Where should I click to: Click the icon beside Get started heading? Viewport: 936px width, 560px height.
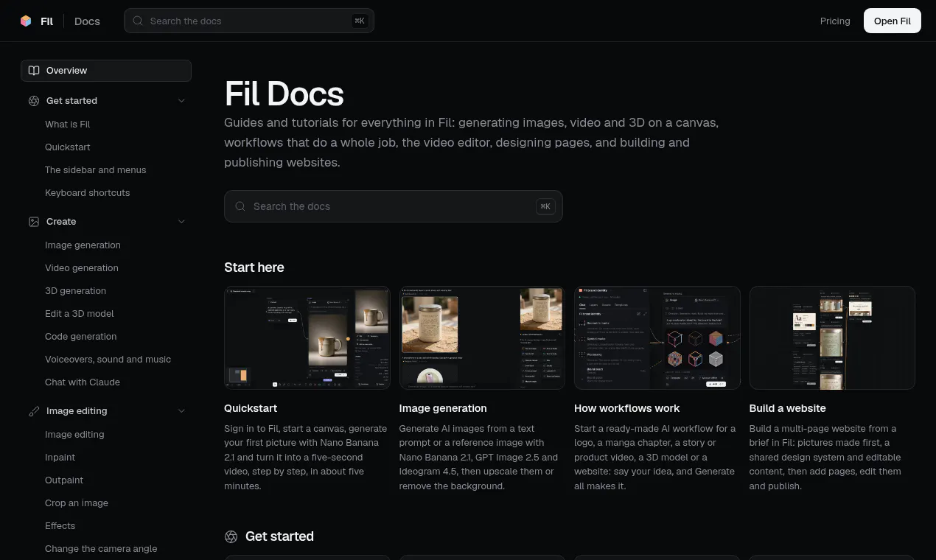pyautogui.click(x=231, y=536)
